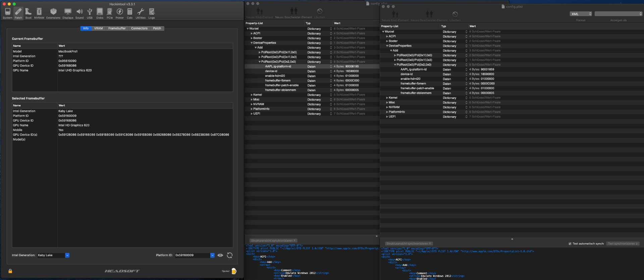Open the USB section
Image resolution: width=644 pixels, height=280 pixels.
(x=90, y=13)
